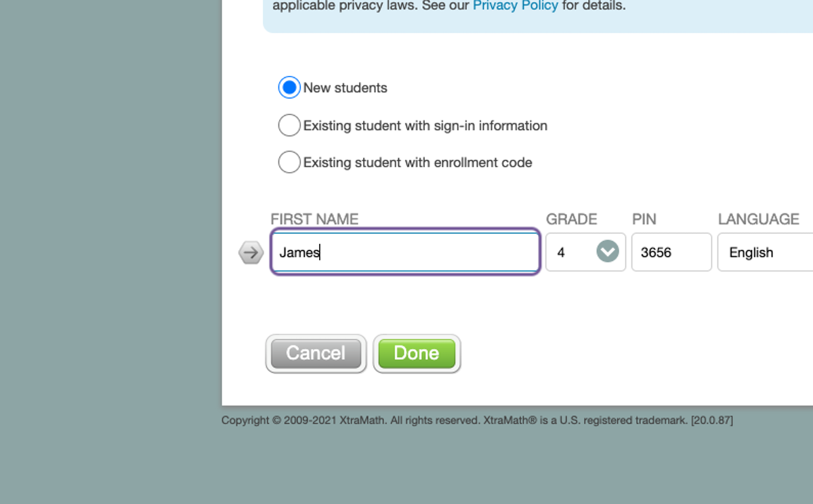Click into the First Name field containing James

[405, 252]
